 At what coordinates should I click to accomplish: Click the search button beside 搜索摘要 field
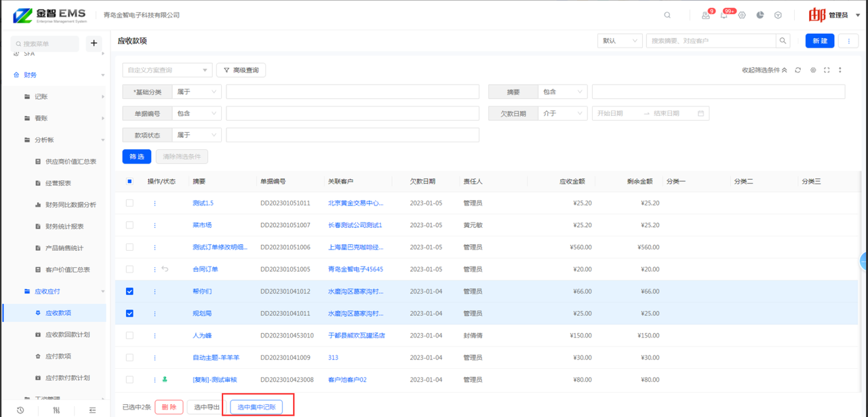click(x=783, y=41)
